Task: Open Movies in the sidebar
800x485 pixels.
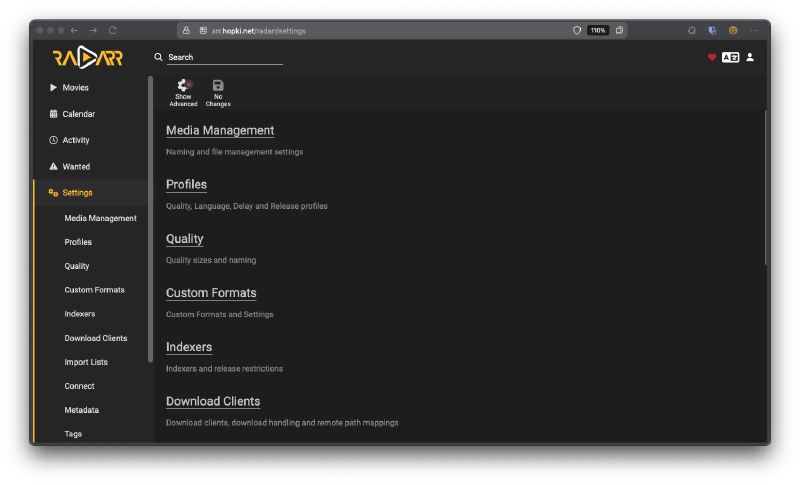Action: [75, 88]
